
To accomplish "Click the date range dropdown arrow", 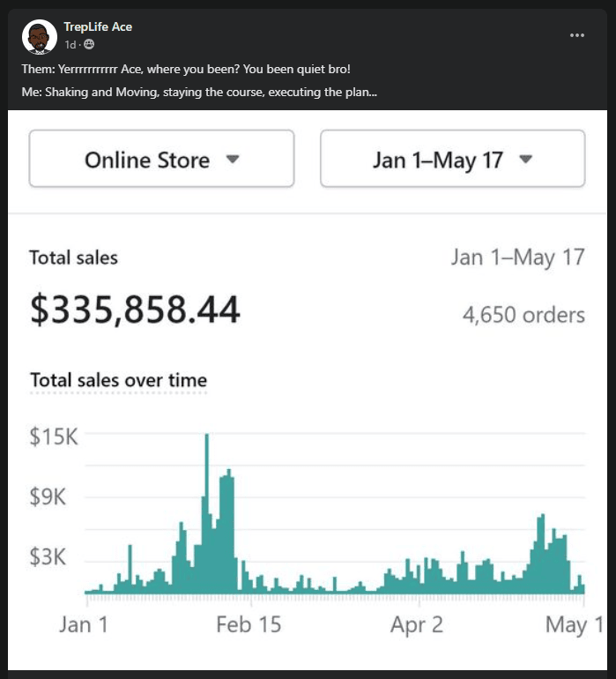I will pyautogui.click(x=525, y=160).
